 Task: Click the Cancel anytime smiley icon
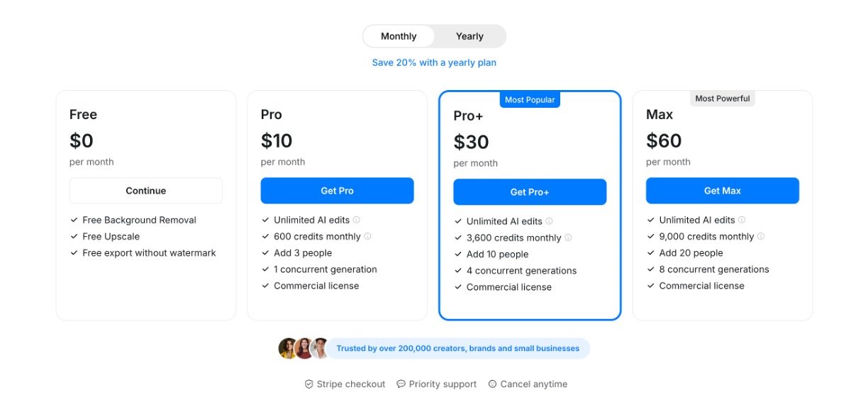click(492, 384)
